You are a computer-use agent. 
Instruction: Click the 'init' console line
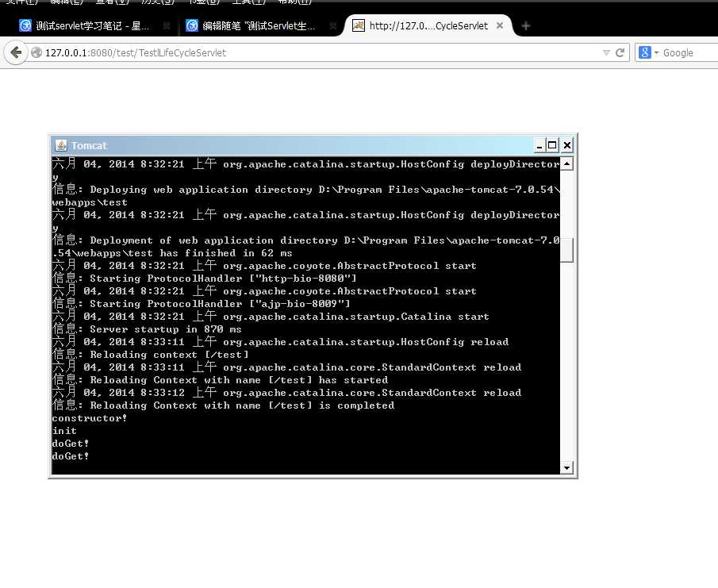click(x=64, y=431)
